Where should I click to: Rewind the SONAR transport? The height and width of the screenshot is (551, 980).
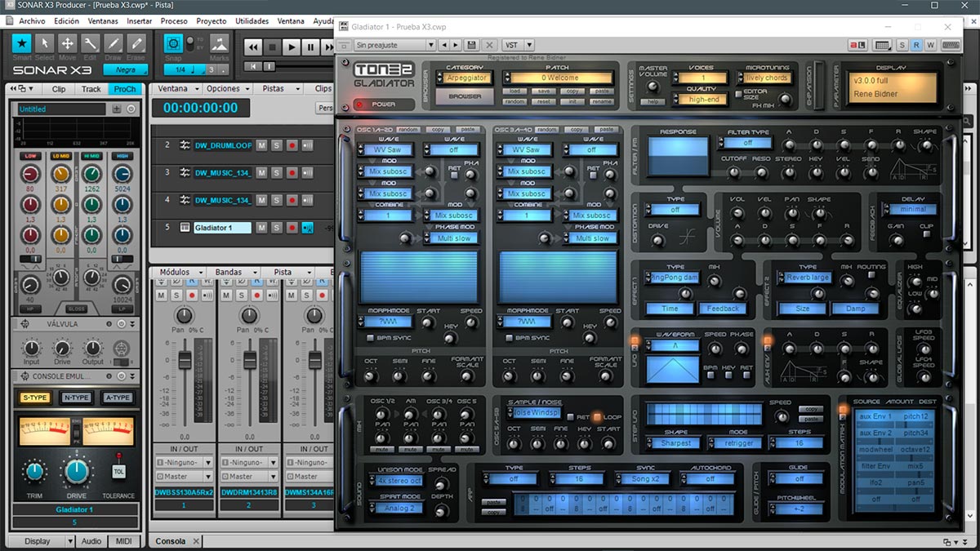[x=253, y=47]
